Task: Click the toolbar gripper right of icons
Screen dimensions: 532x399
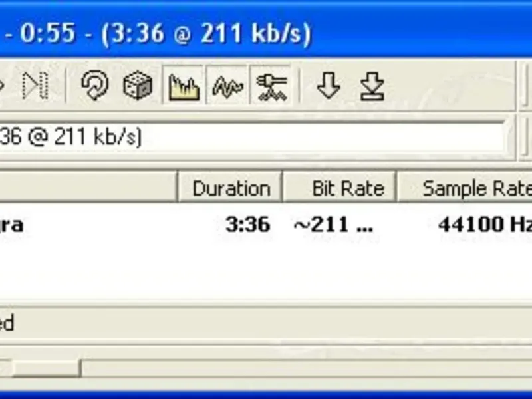Action: point(525,86)
